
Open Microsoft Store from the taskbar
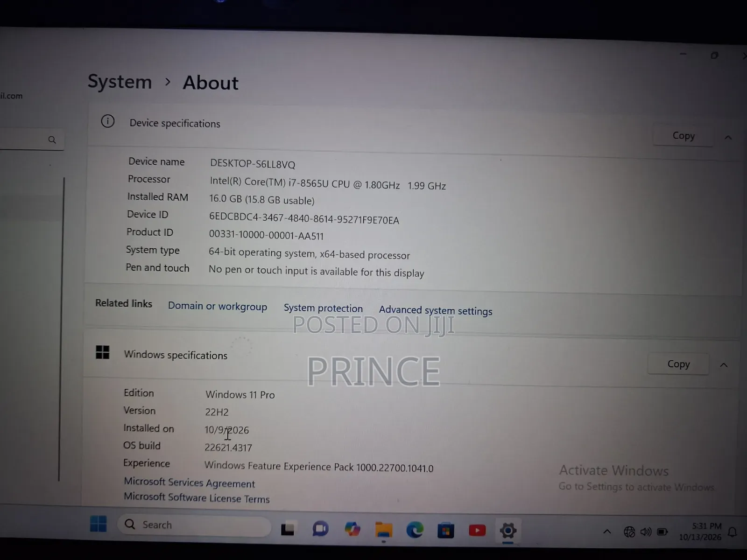[x=446, y=531]
